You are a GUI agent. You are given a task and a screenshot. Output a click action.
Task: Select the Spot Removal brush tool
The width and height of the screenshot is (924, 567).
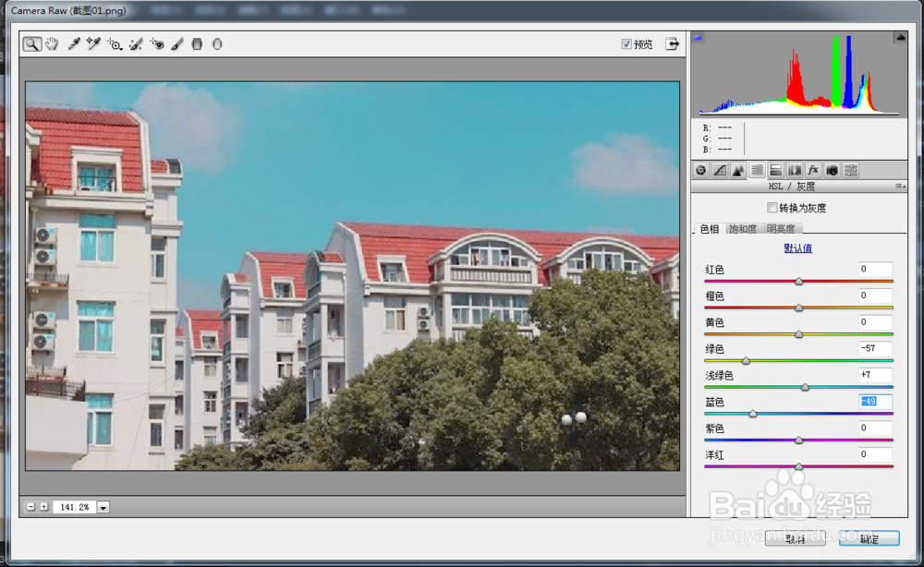point(136,44)
